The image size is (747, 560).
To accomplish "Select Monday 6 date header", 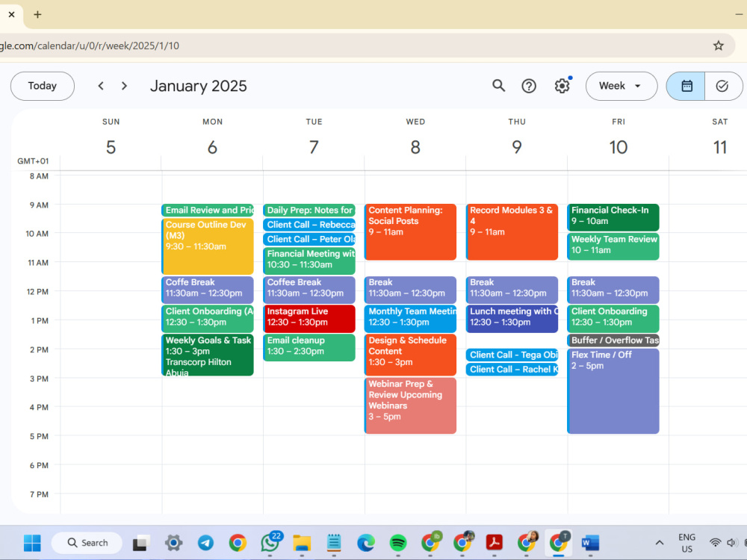I will [x=212, y=147].
